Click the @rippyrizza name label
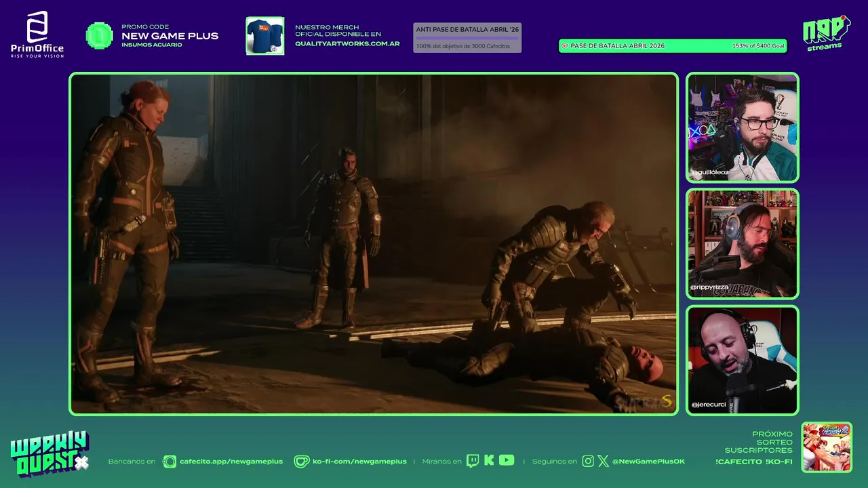The image size is (868, 488). point(710,287)
